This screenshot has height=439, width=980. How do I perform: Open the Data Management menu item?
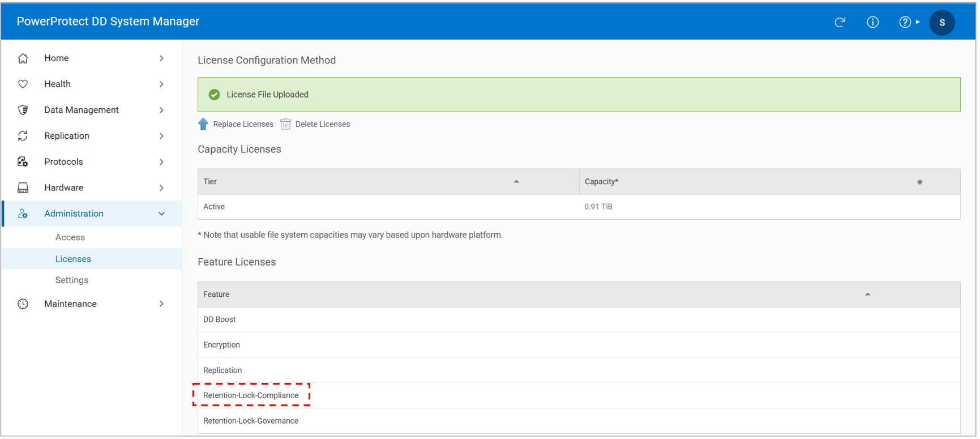(x=92, y=110)
